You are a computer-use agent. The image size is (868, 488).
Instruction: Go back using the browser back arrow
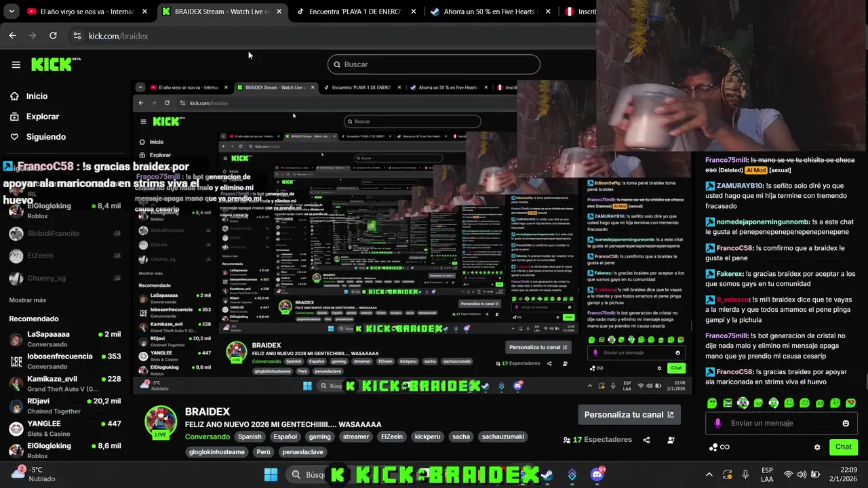click(x=12, y=36)
